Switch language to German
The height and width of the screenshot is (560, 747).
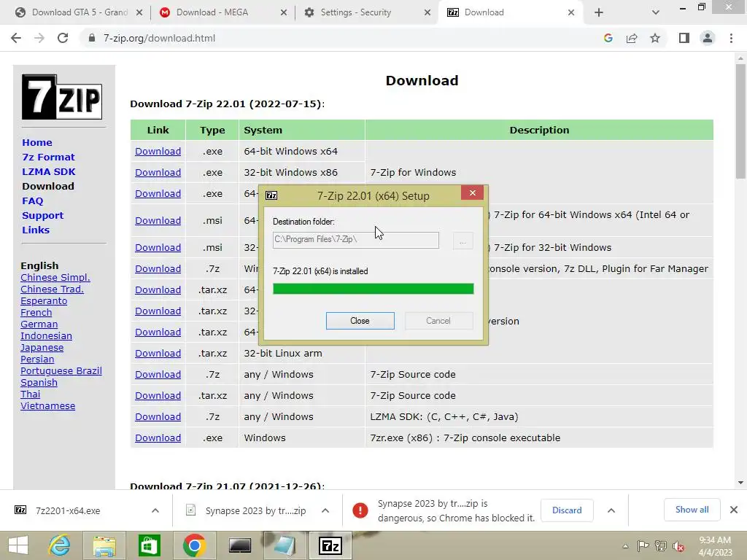click(x=39, y=324)
